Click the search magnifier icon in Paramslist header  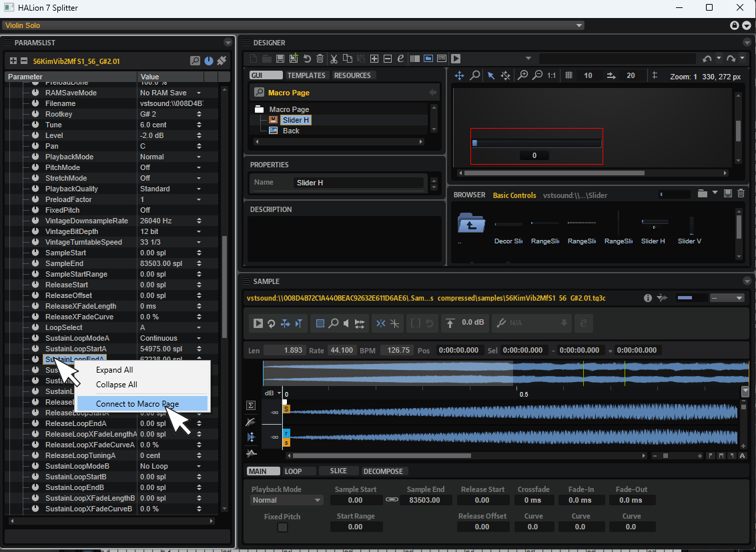(195, 61)
